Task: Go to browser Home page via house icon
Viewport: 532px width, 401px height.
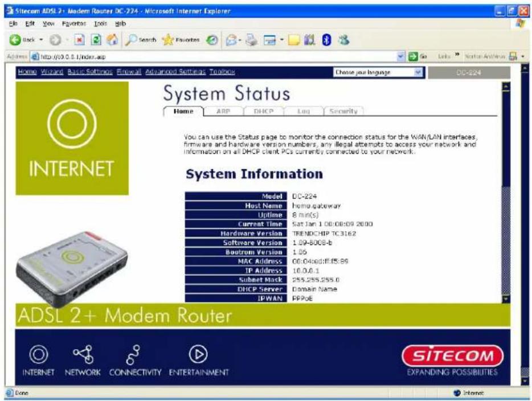Action: (x=112, y=40)
